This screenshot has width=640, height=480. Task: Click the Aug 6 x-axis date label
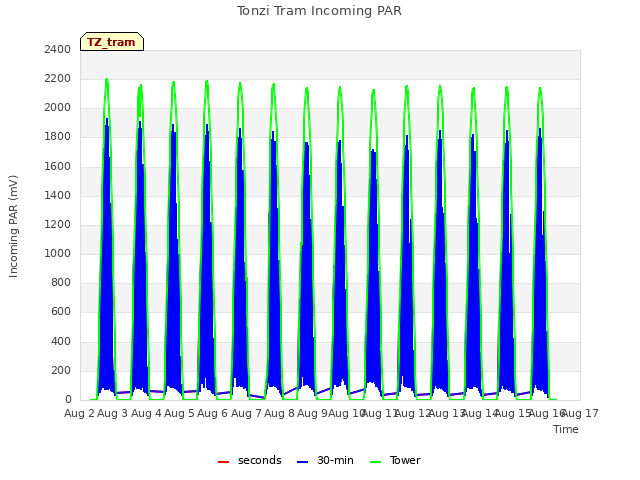click(213, 413)
